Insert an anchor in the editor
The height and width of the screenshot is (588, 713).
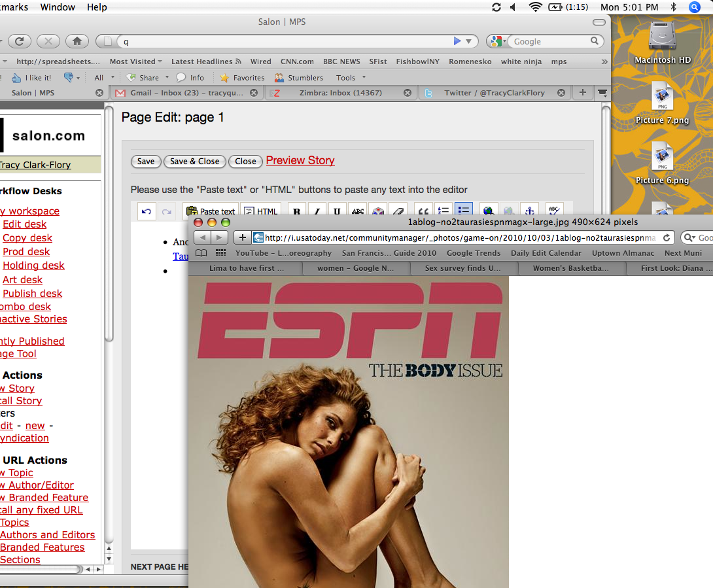(x=529, y=211)
